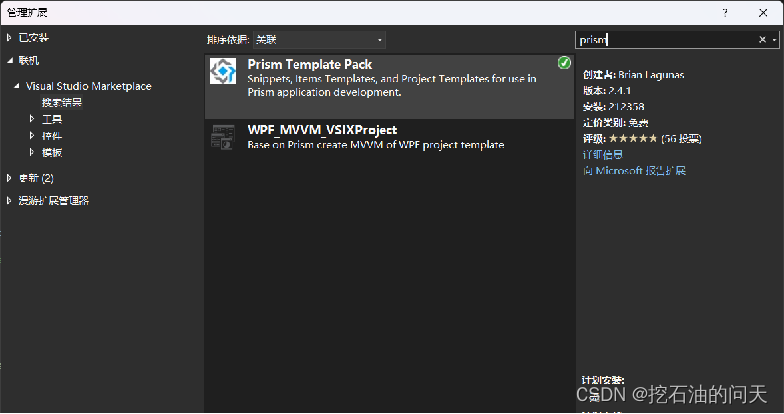Select the 漫游扩展管理器 tree label
Image resolution: width=784 pixels, height=414 pixels.
(x=54, y=200)
